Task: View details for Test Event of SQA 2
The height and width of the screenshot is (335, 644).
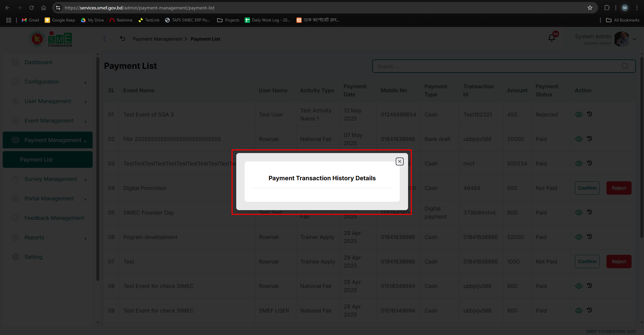Action: click(x=579, y=114)
